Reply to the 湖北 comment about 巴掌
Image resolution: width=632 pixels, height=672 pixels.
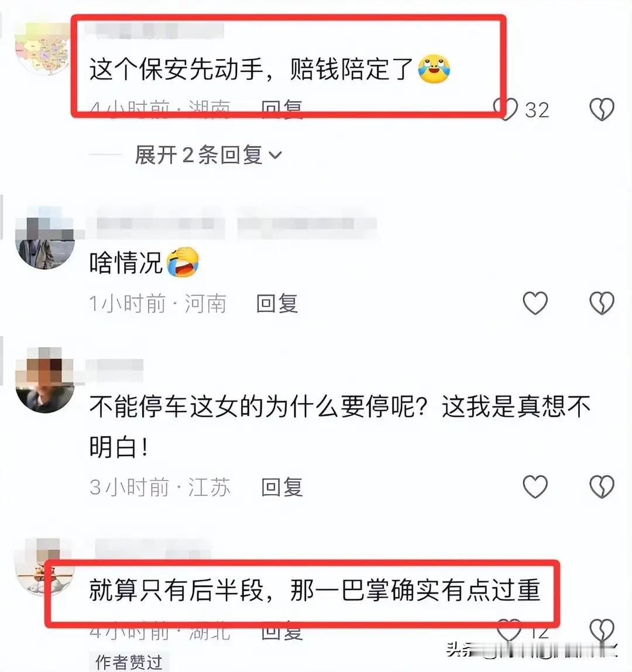click(282, 631)
